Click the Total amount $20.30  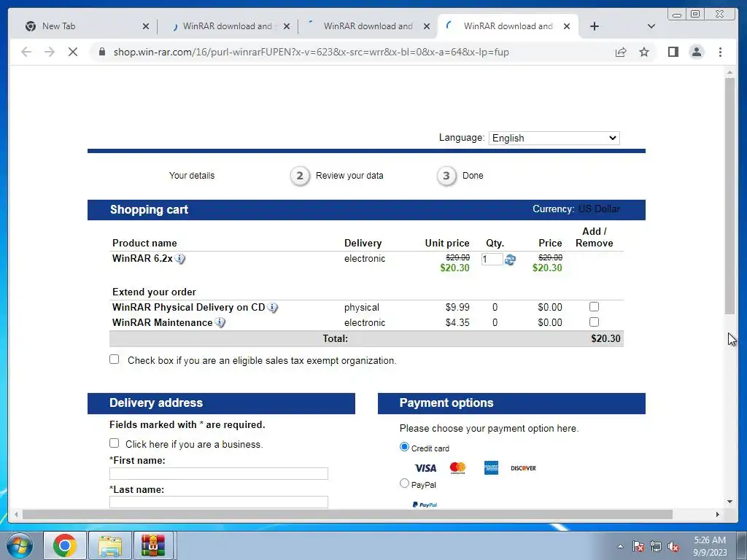pyautogui.click(x=605, y=338)
